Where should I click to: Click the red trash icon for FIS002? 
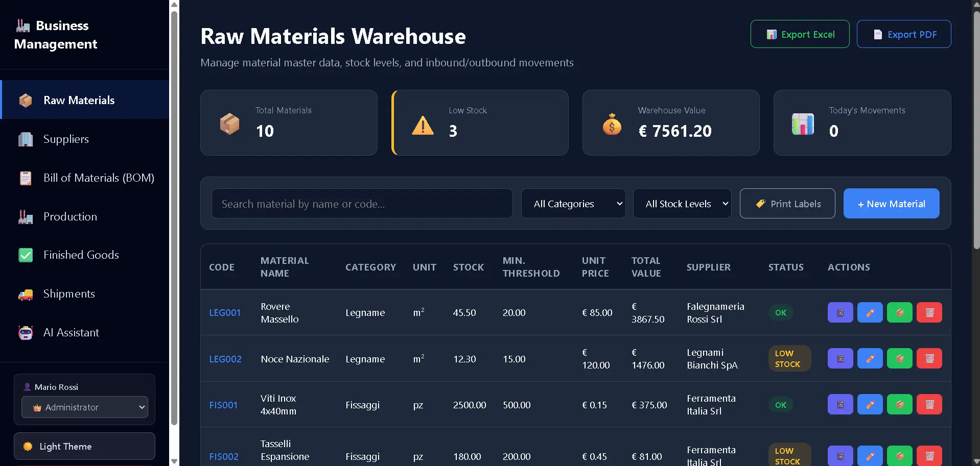click(929, 456)
